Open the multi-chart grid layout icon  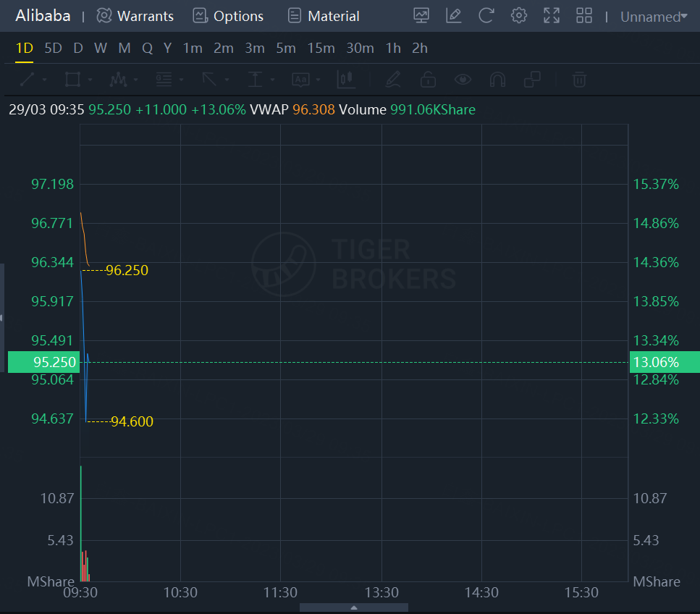[x=584, y=16]
